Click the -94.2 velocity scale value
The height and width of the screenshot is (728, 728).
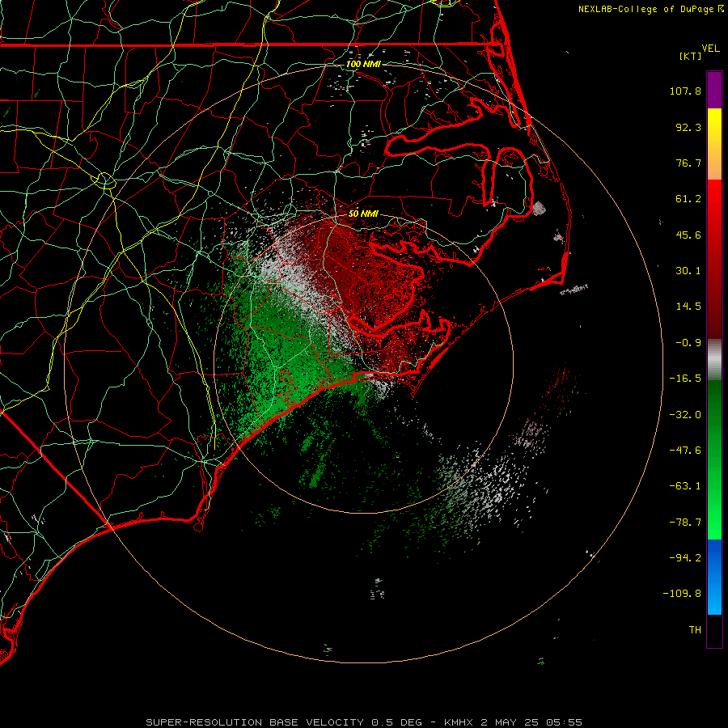(x=685, y=557)
